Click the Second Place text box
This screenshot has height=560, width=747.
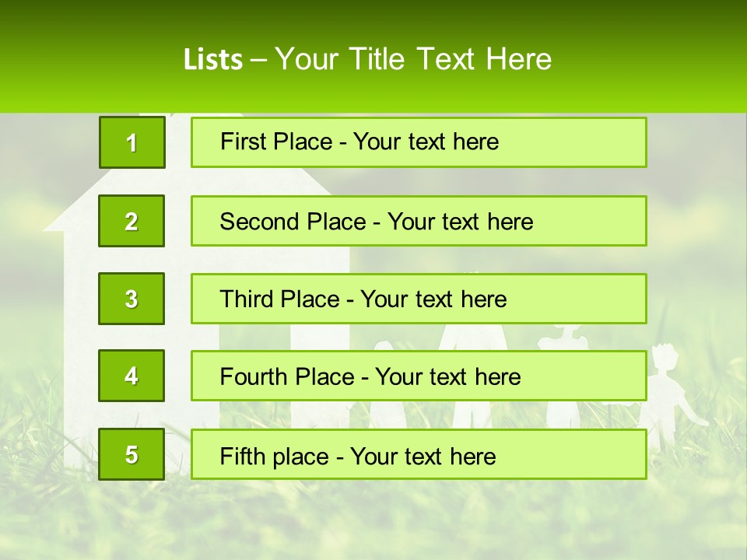pyautogui.click(x=418, y=221)
